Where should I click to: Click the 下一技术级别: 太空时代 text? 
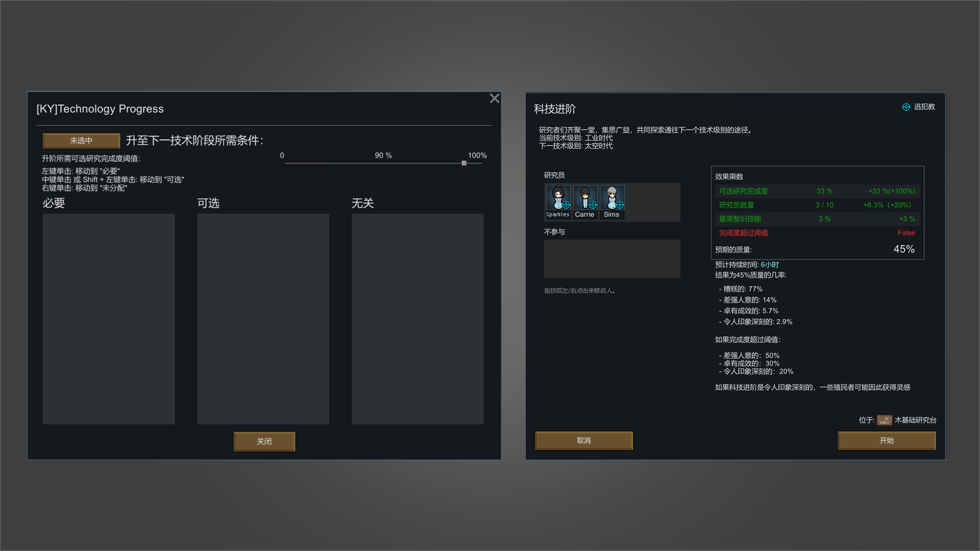point(576,146)
